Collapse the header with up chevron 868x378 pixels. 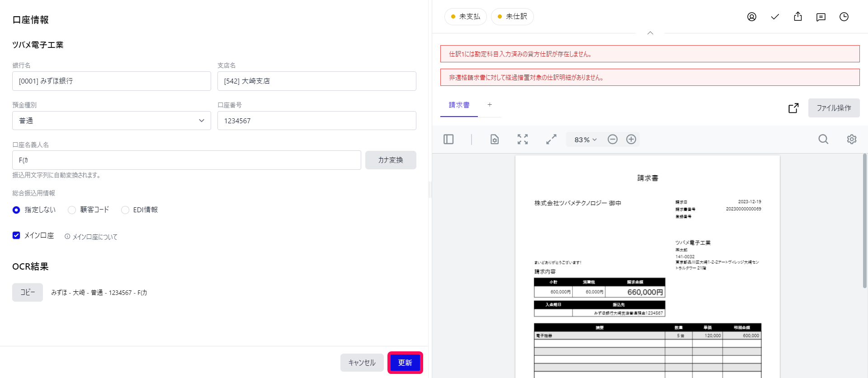click(650, 33)
